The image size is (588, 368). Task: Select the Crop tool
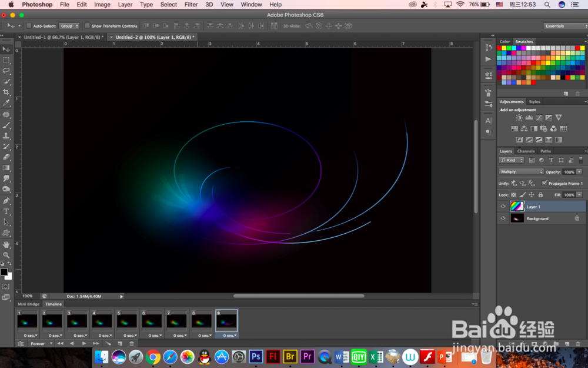[6, 92]
